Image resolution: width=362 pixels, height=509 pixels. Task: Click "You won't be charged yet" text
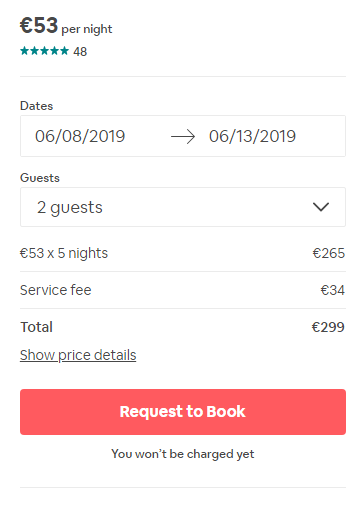point(183,454)
